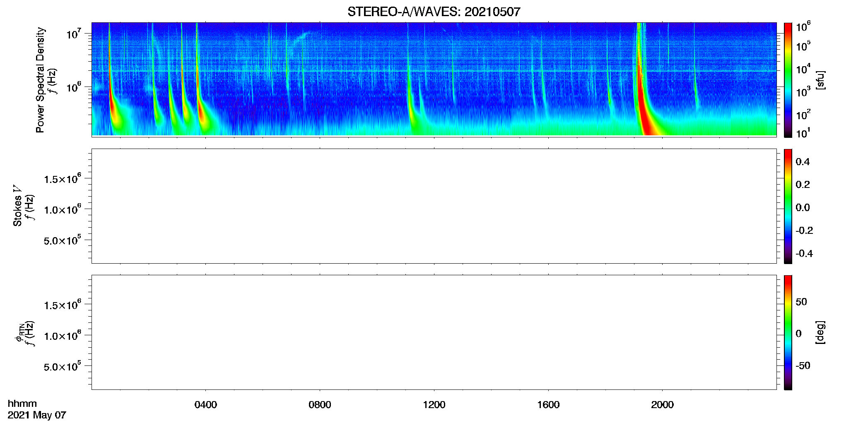Select the power spectral density color bar

coord(788,80)
